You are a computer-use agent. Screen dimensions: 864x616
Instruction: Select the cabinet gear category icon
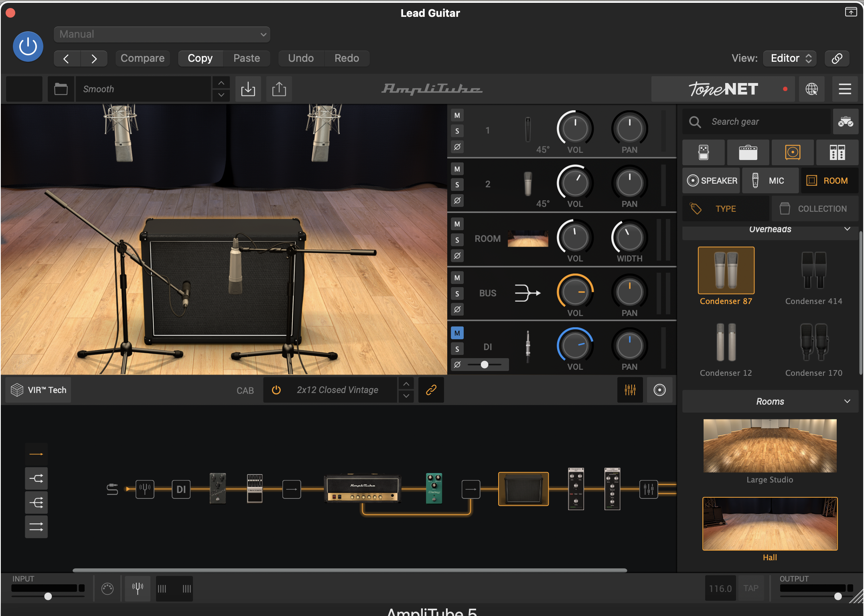click(793, 152)
